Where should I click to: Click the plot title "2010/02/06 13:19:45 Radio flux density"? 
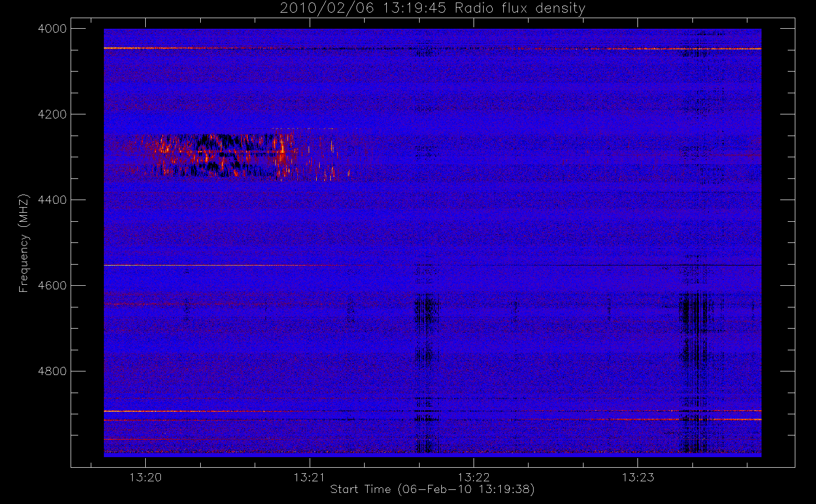(432, 9)
